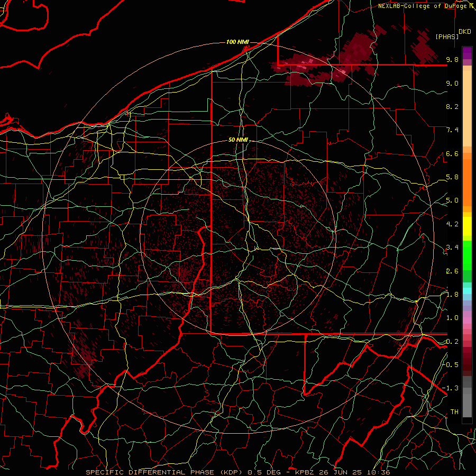Click the [PHAS] label near the scale
476x476 pixels.
447,36
